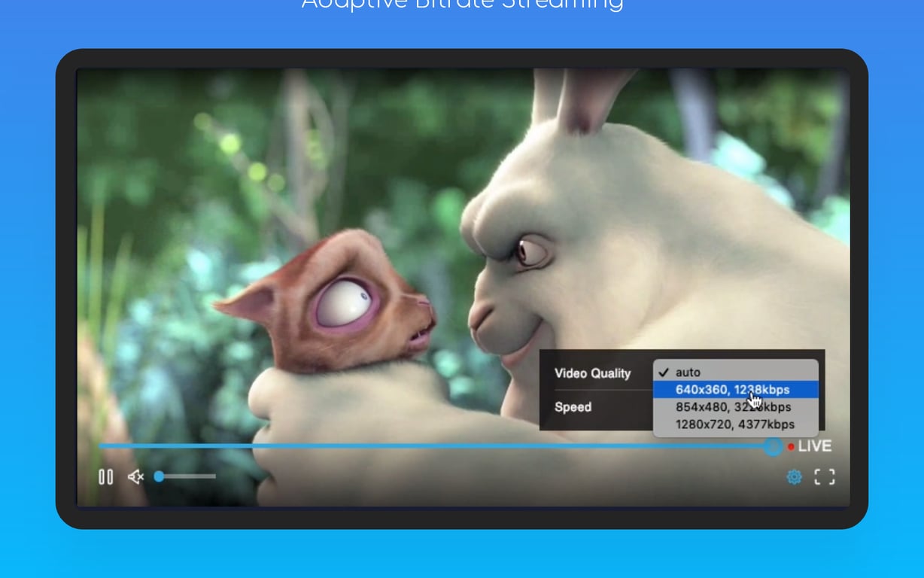Enable 1280x720, 4377kbps quality

tap(734, 424)
